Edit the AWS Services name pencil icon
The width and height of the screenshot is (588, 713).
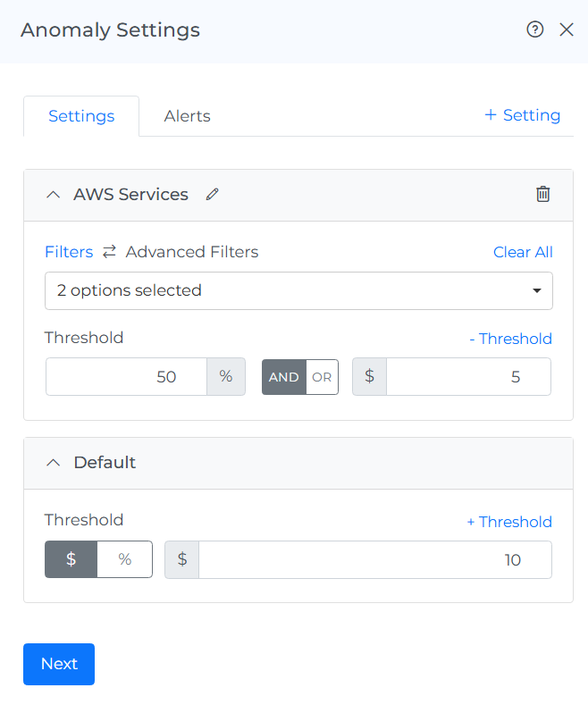click(x=212, y=194)
